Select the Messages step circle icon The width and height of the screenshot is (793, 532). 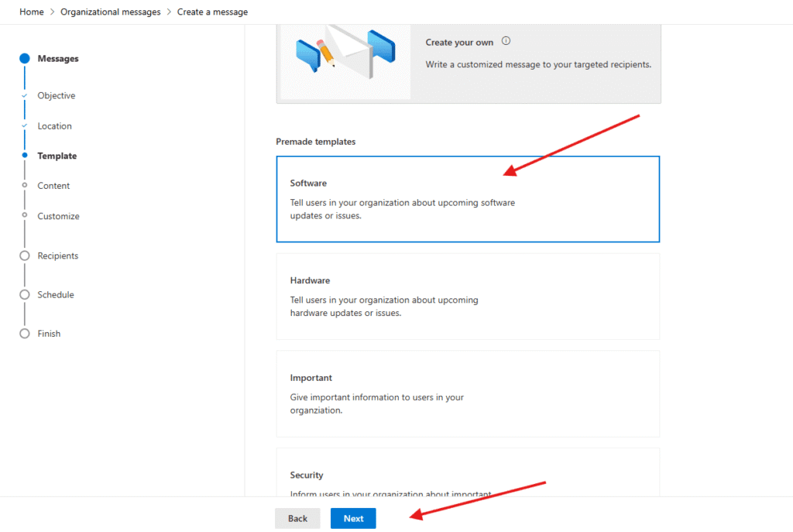click(x=25, y=59)
